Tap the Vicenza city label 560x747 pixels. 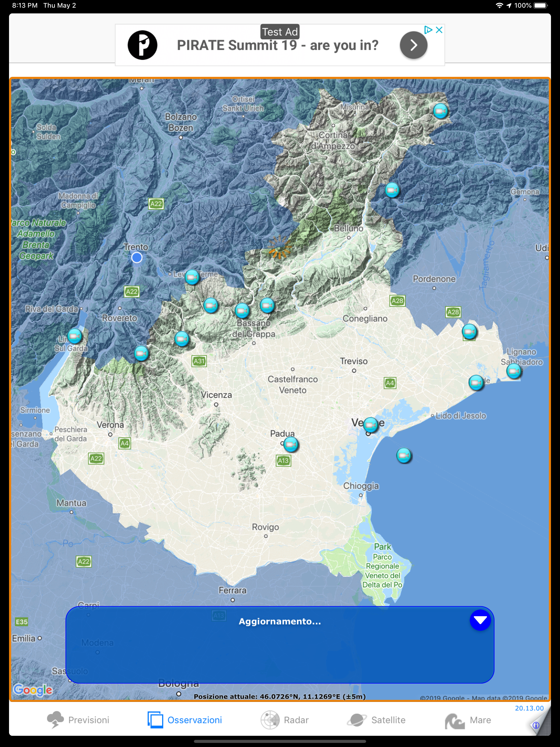[x=216, y=395]
